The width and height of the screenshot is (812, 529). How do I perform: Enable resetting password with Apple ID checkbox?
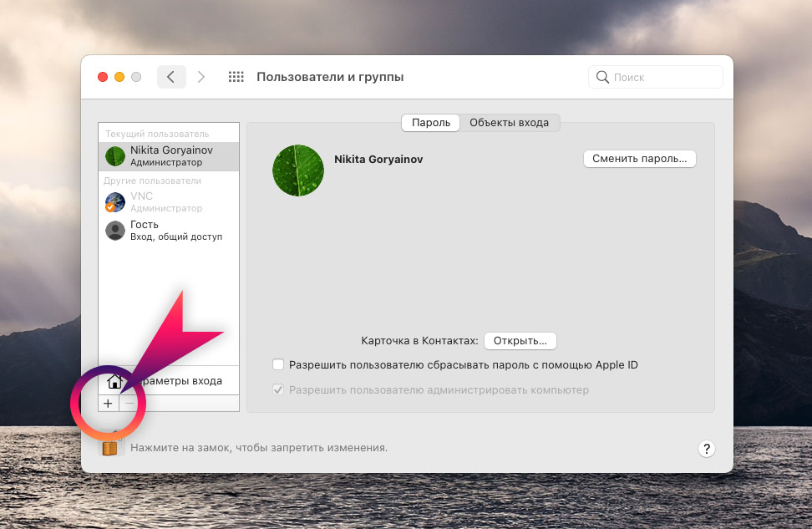click(x=278, y=364)
